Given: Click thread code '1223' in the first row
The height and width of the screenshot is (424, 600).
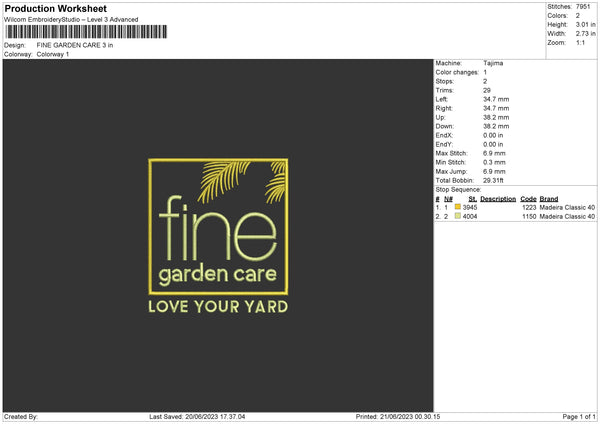Looking at the screenshot, I should pos(529,207).
